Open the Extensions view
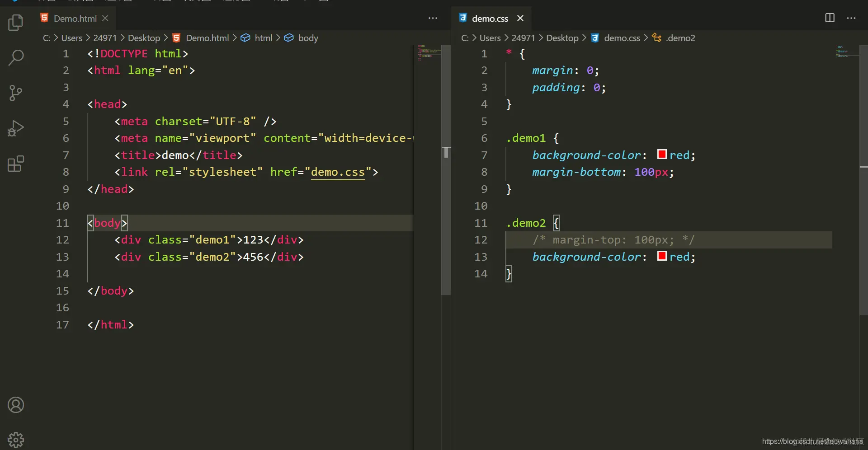The height and width of the screenshot is (450, 868). click(16, 164)
